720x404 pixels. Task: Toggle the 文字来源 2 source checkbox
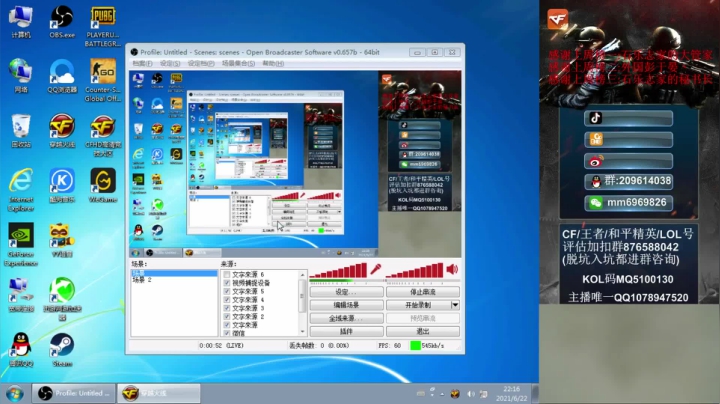pyautogui.click(x=226, y=316)
